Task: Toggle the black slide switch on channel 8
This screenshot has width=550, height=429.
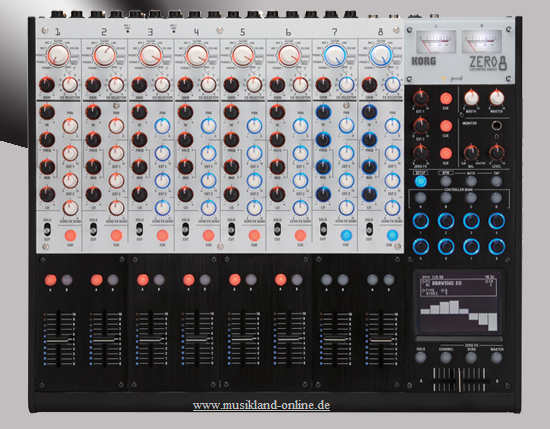Action: [x=369, y=229]
